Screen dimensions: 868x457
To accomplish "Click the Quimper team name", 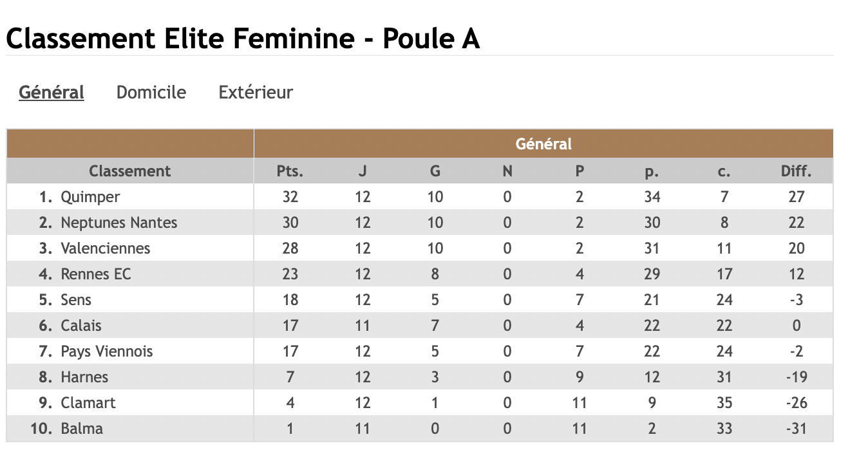I will (x=90, y=197).
